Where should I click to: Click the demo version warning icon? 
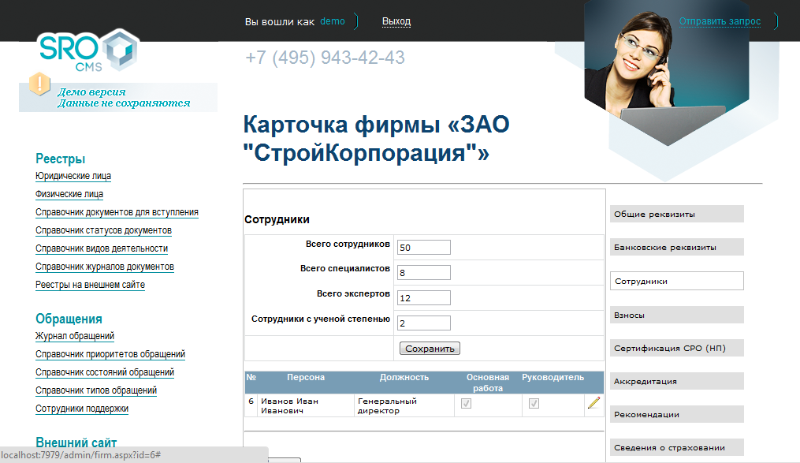click(40, 85)
